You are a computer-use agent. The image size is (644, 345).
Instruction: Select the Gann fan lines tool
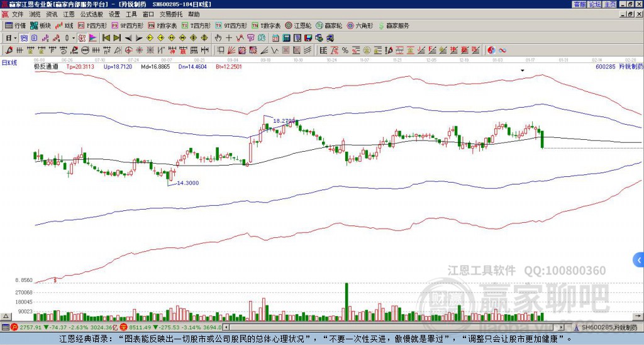tap(231, 50)
